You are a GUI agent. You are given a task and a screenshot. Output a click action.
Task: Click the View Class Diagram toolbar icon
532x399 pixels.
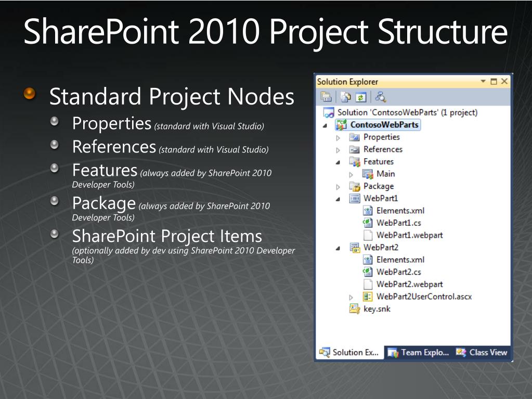[x=380, y=97]
